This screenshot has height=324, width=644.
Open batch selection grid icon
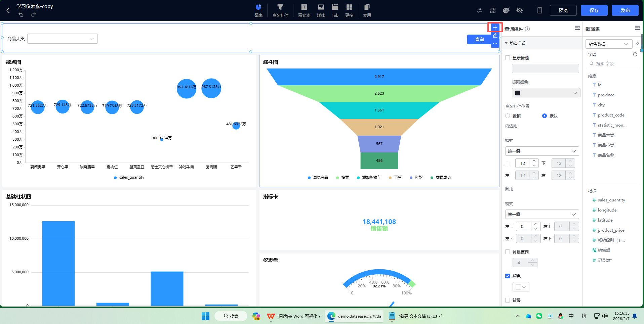(x=493, y=10)
